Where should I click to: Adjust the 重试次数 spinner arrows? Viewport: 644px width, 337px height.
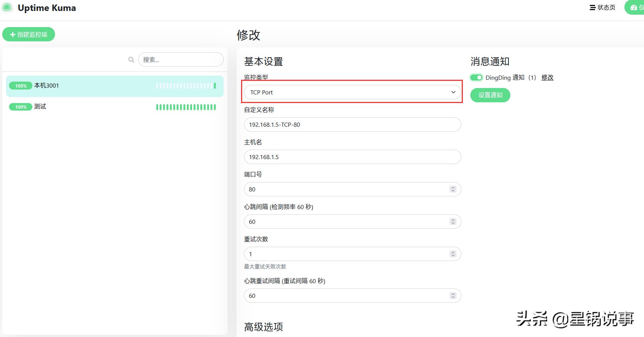tap(453, 254)
